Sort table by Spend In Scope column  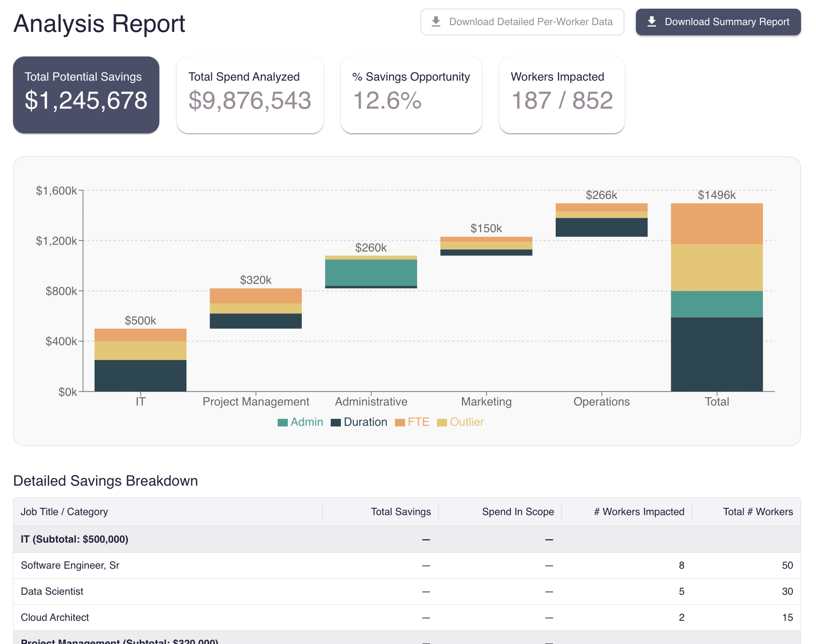[x=518, y=512]
